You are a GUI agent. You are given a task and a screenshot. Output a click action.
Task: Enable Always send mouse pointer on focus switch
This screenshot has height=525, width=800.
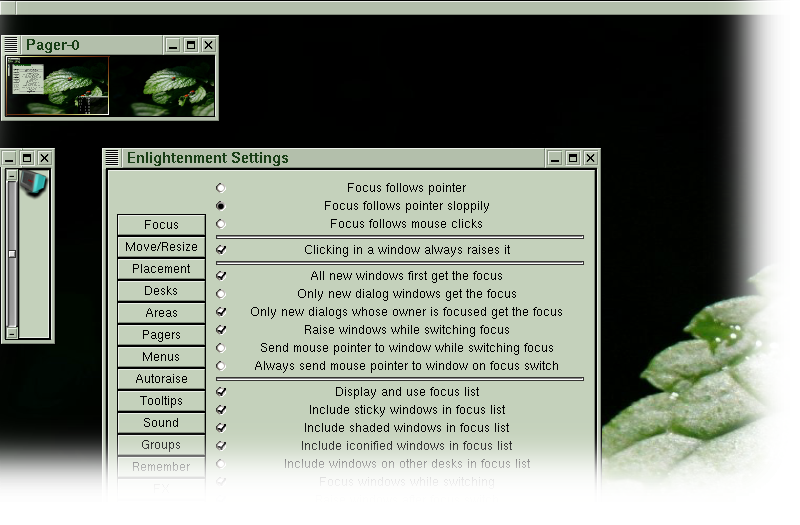pyautogui.click(x=220, y=366)
